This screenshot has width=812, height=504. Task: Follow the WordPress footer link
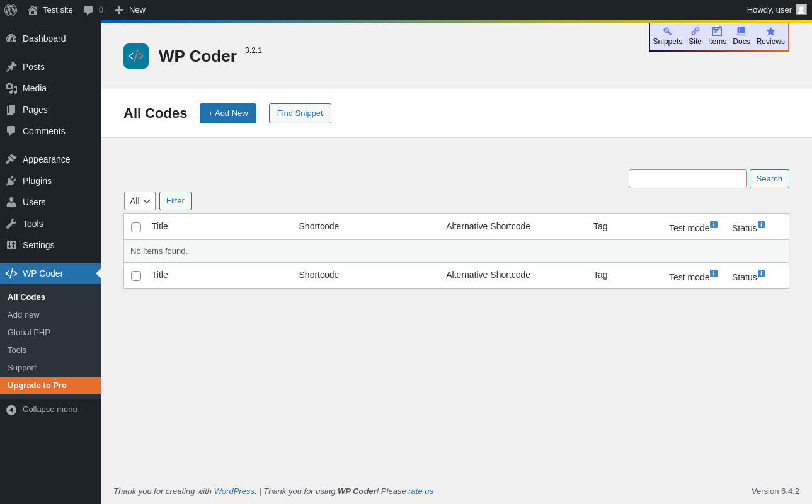tap(234, 491)
